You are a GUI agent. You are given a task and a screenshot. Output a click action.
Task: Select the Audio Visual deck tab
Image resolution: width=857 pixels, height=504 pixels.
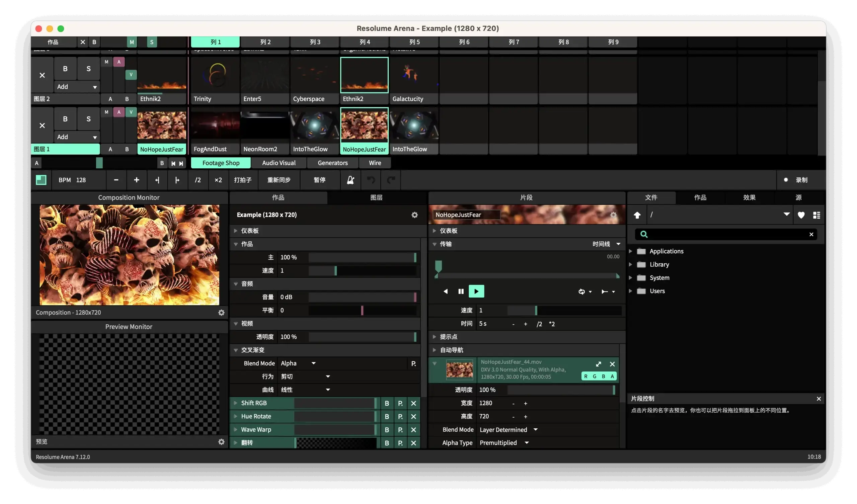tap(279, 163)
